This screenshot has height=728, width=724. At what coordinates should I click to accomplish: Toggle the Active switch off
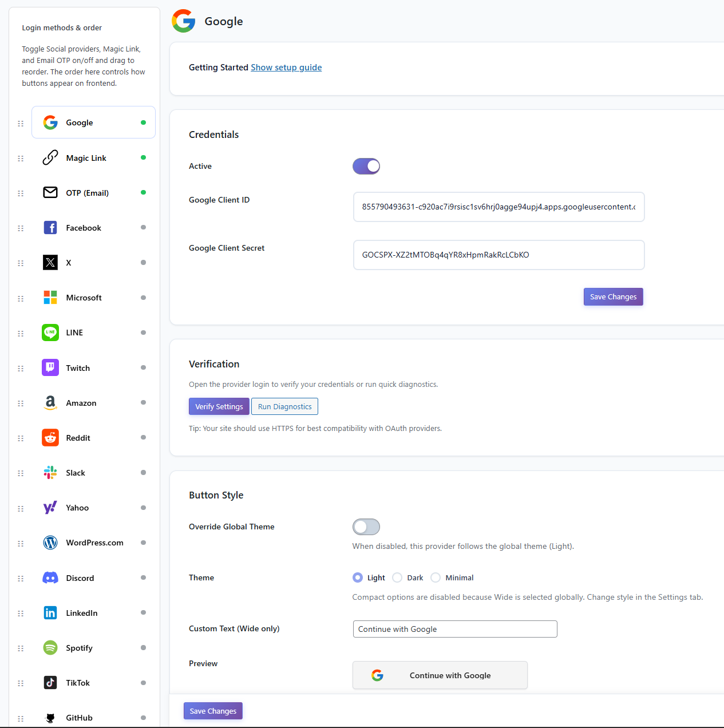click(x=366, y=166)
